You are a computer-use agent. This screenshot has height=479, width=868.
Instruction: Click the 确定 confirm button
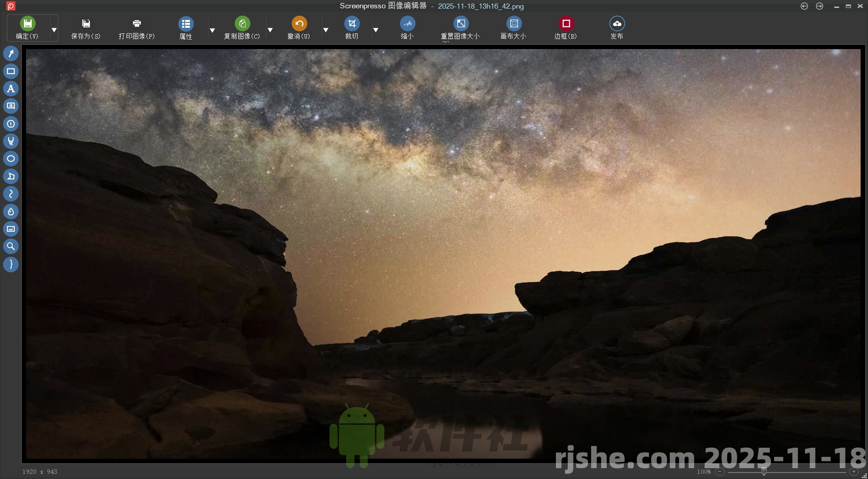tap(27, 27)
